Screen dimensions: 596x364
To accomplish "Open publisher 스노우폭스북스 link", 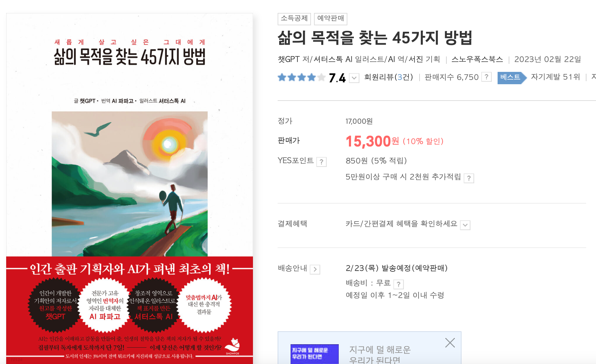I will pyautogui.click(x=477, y=59).
